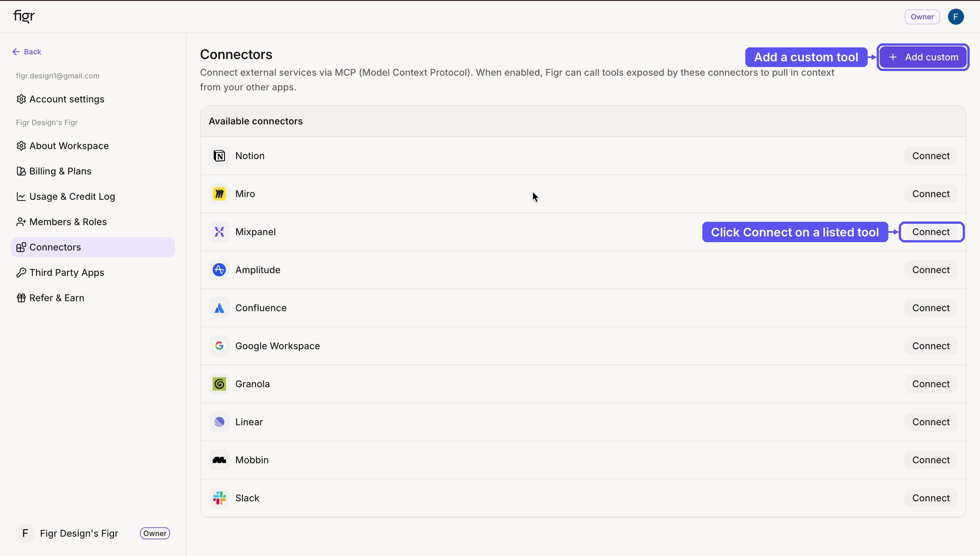Screen dimensions: 980x556
Task: Connect the Mobbin connector
Action: (931, 460)
